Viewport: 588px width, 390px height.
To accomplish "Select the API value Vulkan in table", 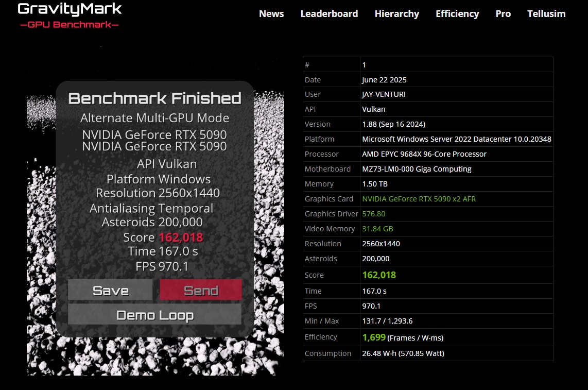I will (x=373, y=109).
